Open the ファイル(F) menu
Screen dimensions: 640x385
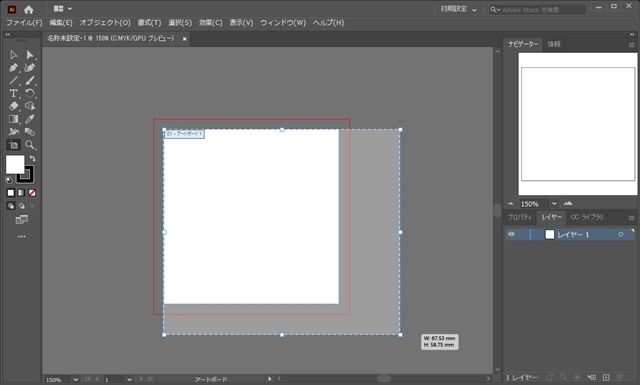(x=24, y=23)
